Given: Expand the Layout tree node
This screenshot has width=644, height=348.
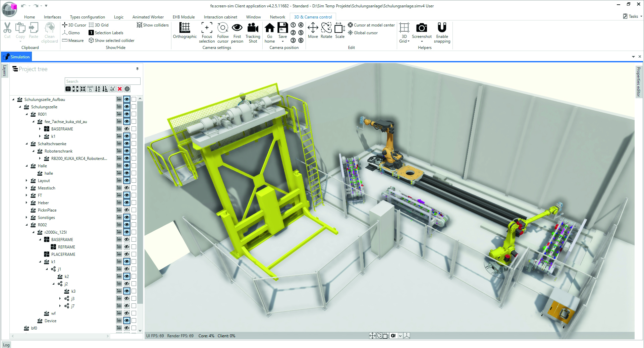Looking at the screenshot, I should pos(27,180).
